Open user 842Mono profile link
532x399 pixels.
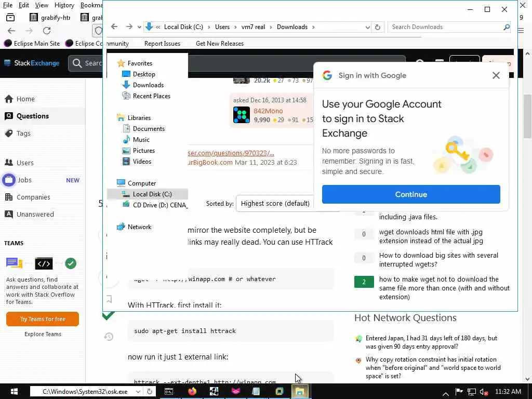coord(268,111)
